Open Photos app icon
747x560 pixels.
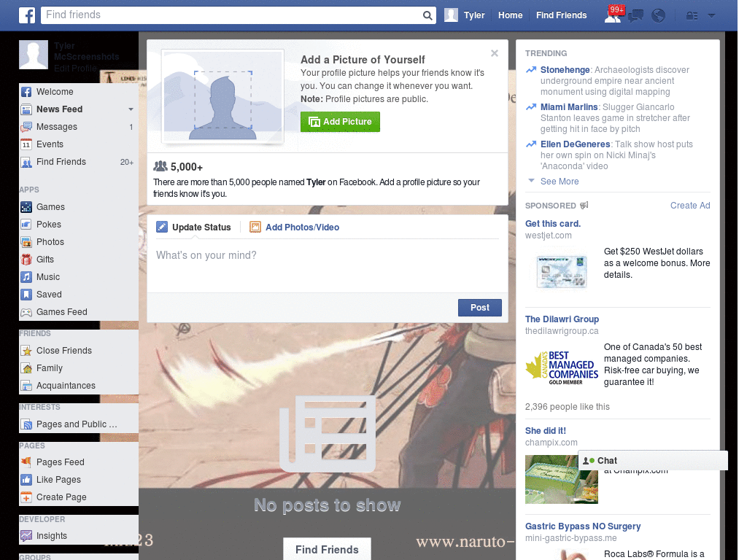26,242
